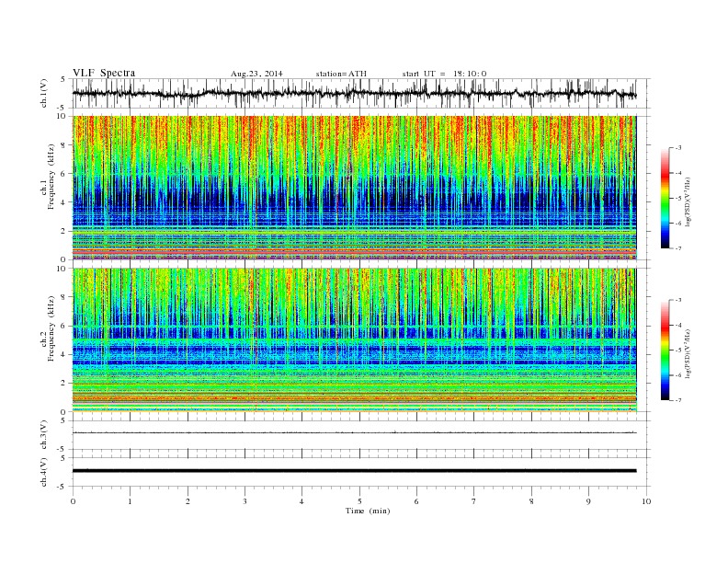Screen dimensions: 728x563
Task: Click time axis tick label "9"
Action: (588, 501)
